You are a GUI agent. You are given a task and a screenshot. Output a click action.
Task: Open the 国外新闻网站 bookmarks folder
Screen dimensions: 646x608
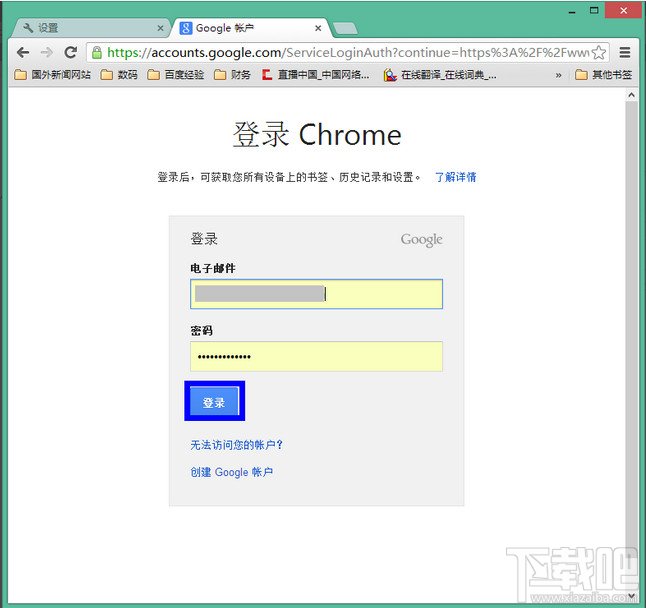pos(52,75)
